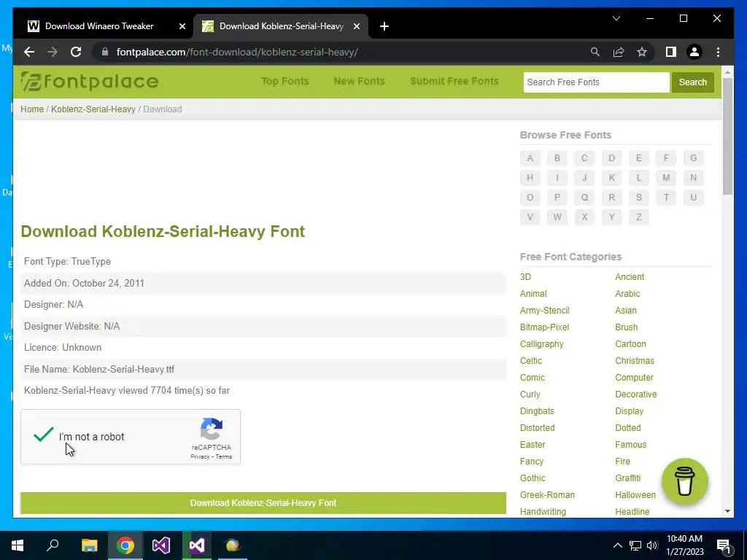Click the Added On October 24, 2011 text
This screenshot has height=560, width=747.
(x=84, y=284)
